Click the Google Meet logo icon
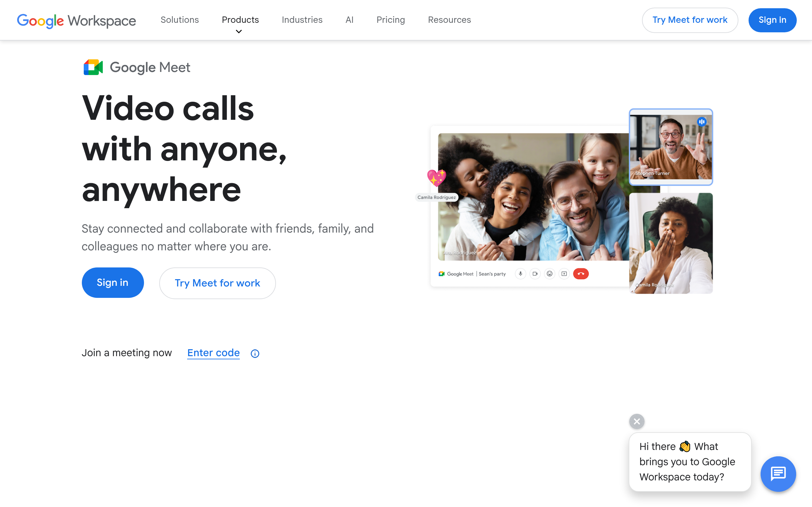The height and width of the screenshot is (507, 812). click(92, 67)
